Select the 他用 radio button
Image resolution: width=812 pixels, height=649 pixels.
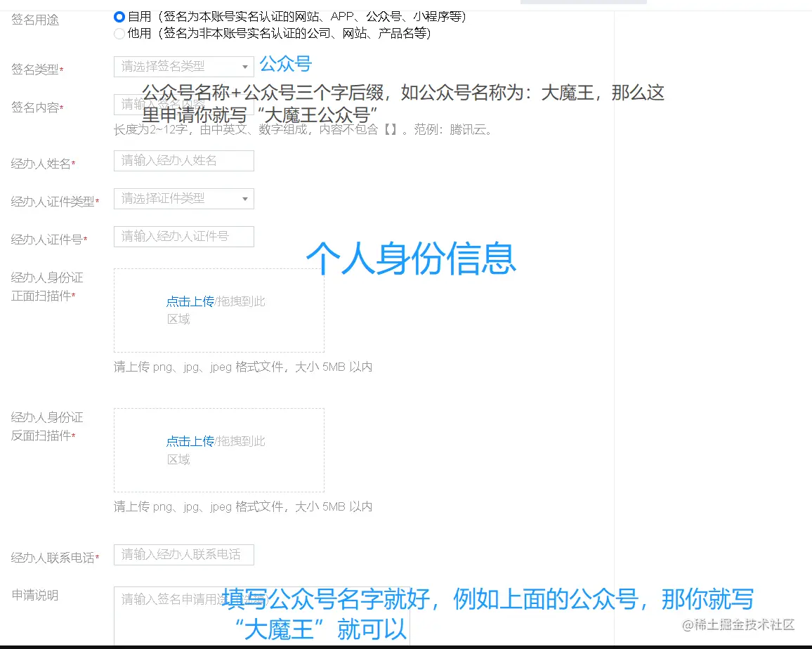(x=119, y=33)
